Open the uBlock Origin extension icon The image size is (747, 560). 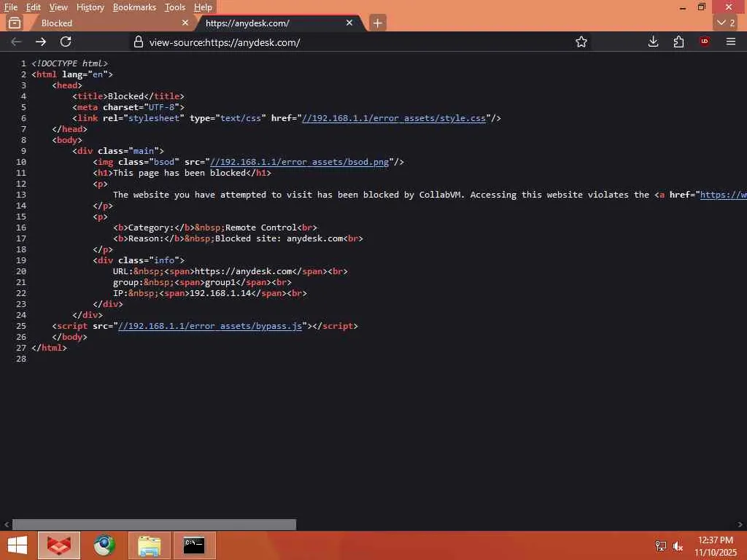(x=704, y=42)
